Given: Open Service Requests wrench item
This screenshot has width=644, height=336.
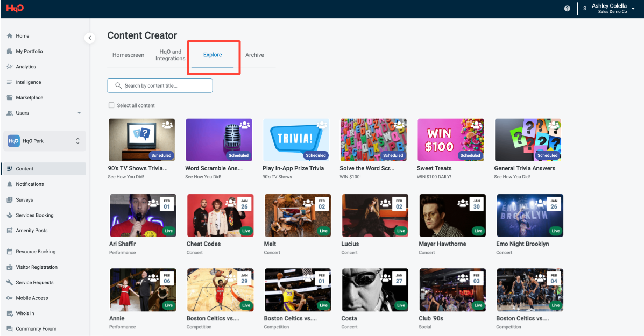Looking at the screenshot, I should [x=10, y=283].
